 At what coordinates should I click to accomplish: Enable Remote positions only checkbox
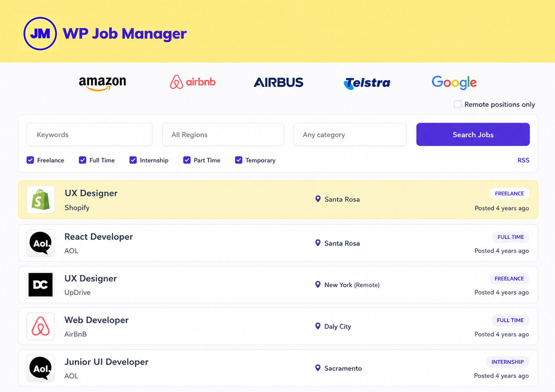click(458, 104)
